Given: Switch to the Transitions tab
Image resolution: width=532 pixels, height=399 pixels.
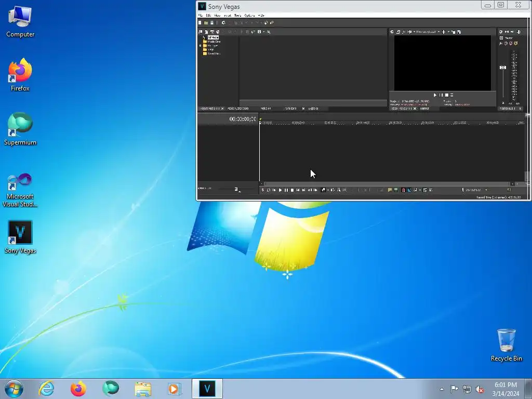Looking at the screenshot, I should pyautogui.click(x=290, y=109).
